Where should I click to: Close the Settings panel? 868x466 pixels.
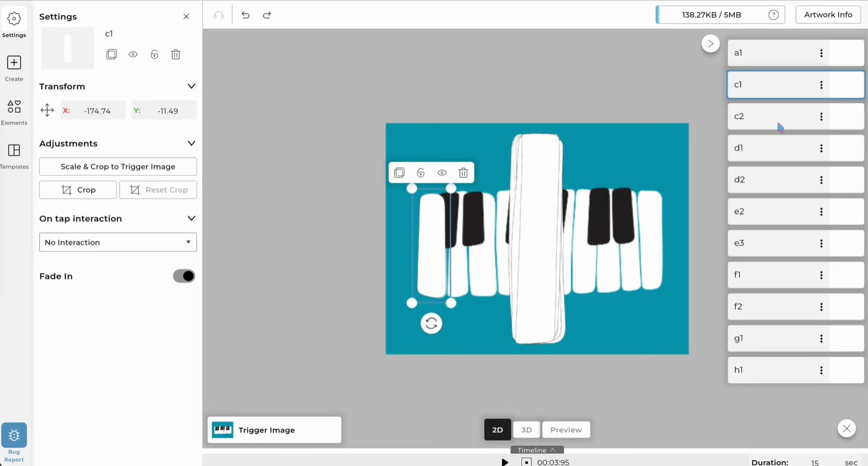pyautogui.click(x=186, y=16)
